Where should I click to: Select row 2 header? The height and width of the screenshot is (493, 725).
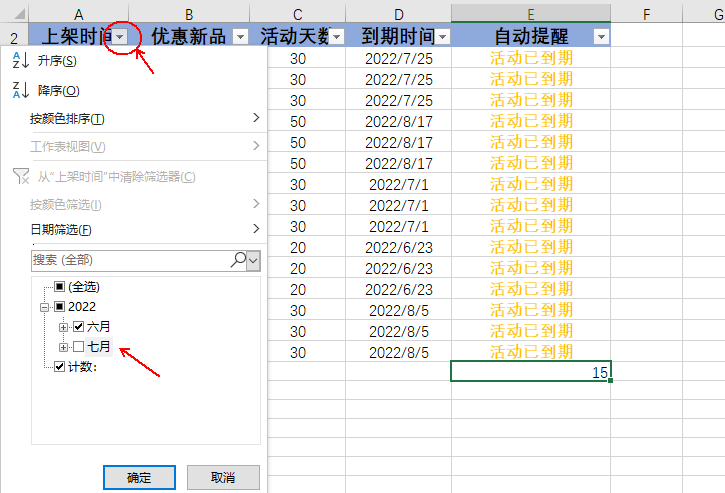click(14, 36)
